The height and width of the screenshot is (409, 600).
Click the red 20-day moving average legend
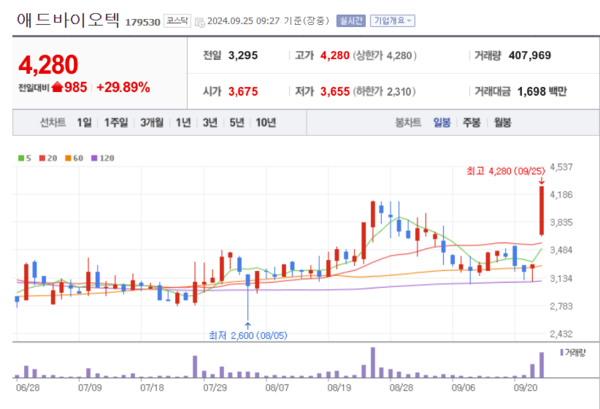coord(48,158)
